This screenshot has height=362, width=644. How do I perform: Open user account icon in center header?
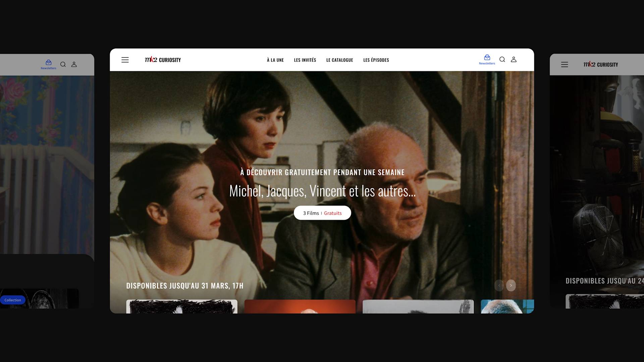[x=514, y=60]
